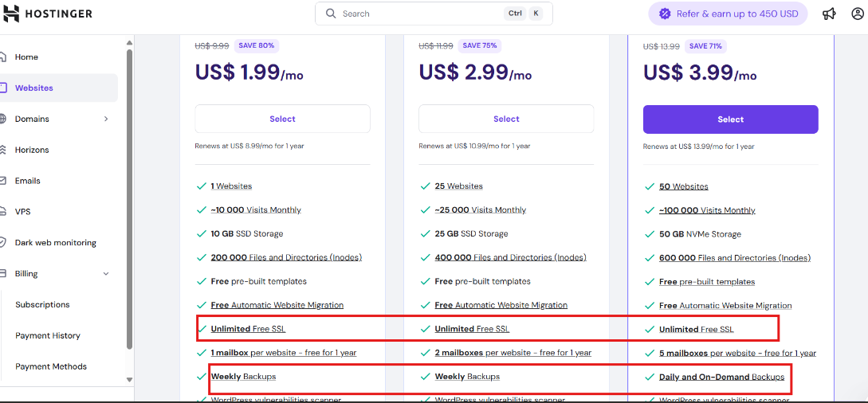Screen dimensions: 868x403
Task: Click ~100 000 Visits Monthly link
Action: [707, 210]
